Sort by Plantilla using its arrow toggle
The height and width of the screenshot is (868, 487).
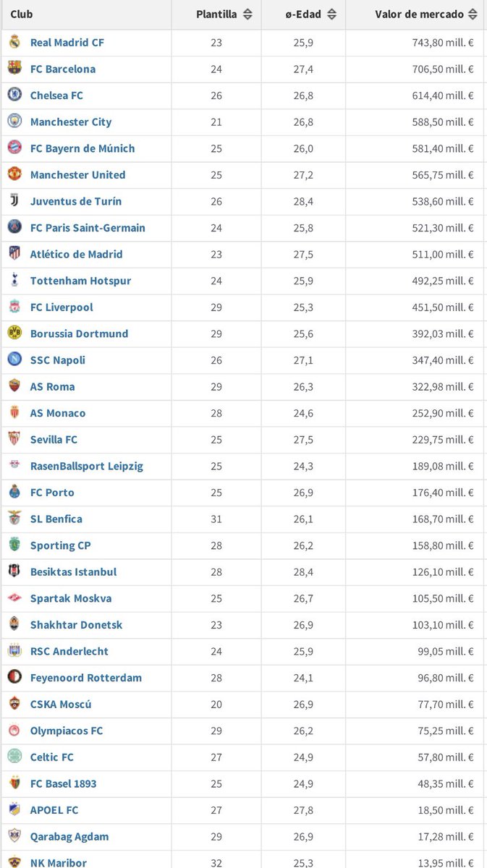click(247, 14)
